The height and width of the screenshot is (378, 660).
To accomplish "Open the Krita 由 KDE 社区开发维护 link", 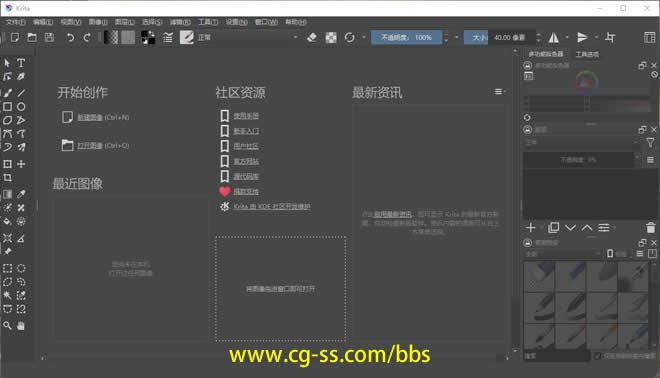I will tap(272, 207).
